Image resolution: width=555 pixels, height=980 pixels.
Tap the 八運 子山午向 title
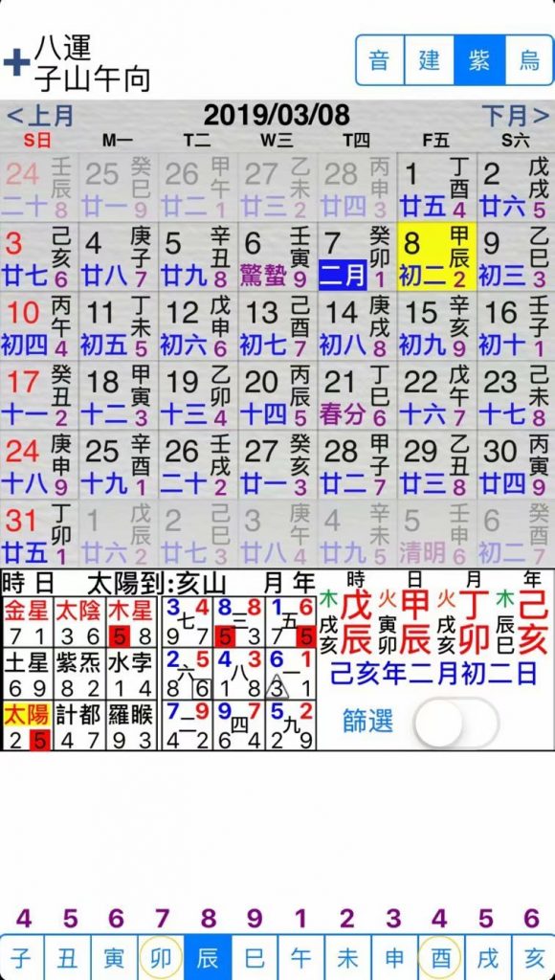(92, 63)
